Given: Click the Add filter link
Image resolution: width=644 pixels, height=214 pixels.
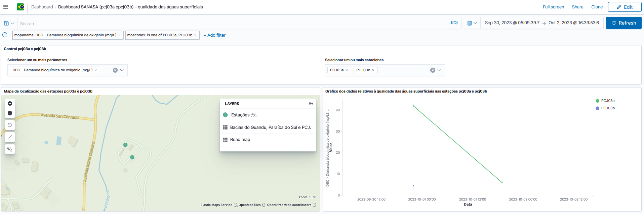Looking at the screenshot, I should (214, 35).
